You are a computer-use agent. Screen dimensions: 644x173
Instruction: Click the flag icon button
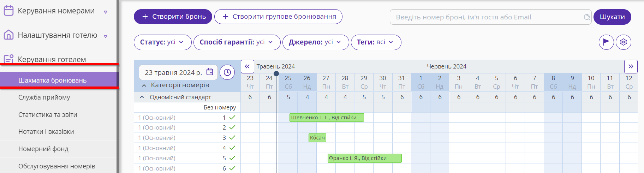tap(606, 42)
